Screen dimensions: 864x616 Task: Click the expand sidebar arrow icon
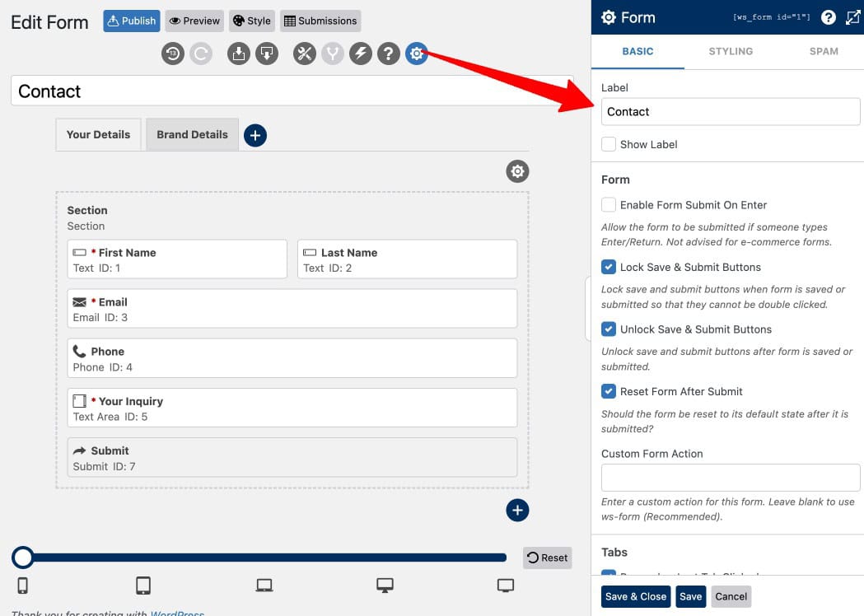click(x=852, y=17)
